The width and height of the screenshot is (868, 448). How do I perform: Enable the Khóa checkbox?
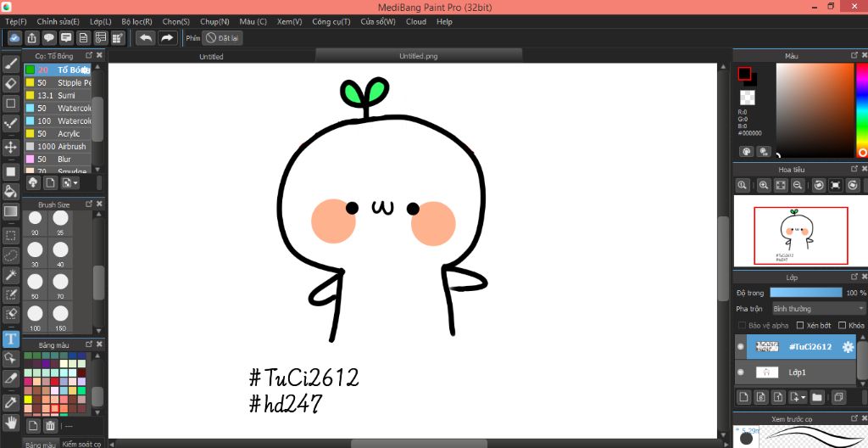842,326
